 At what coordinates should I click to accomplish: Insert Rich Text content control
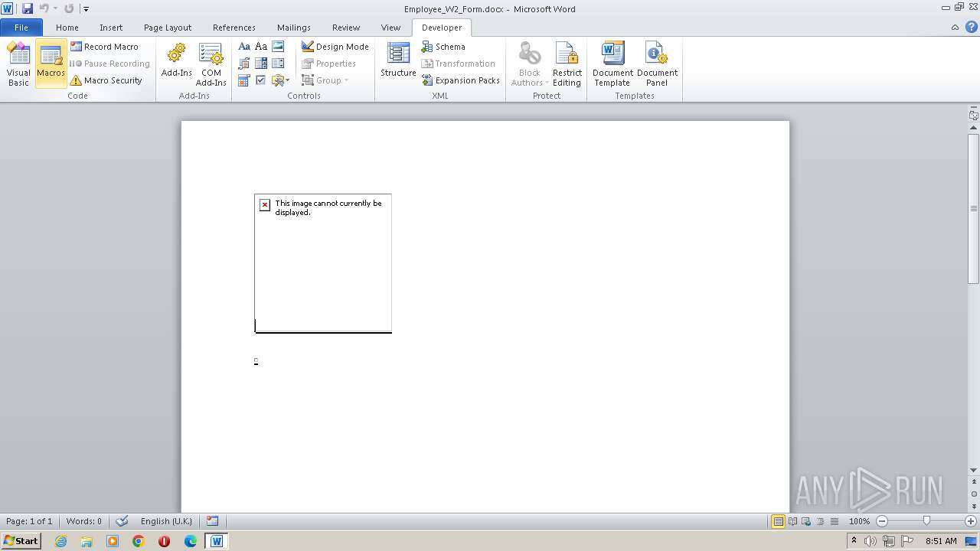click(x=244, y=47)
